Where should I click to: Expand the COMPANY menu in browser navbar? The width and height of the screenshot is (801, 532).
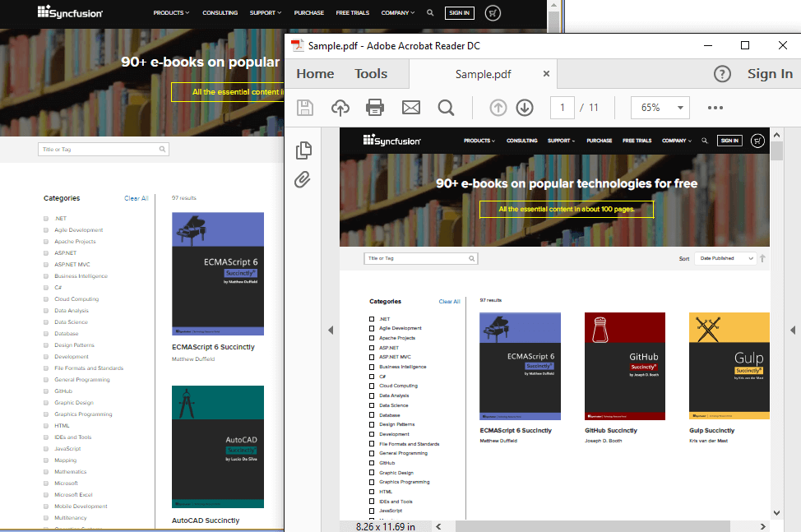pos(399,13)
